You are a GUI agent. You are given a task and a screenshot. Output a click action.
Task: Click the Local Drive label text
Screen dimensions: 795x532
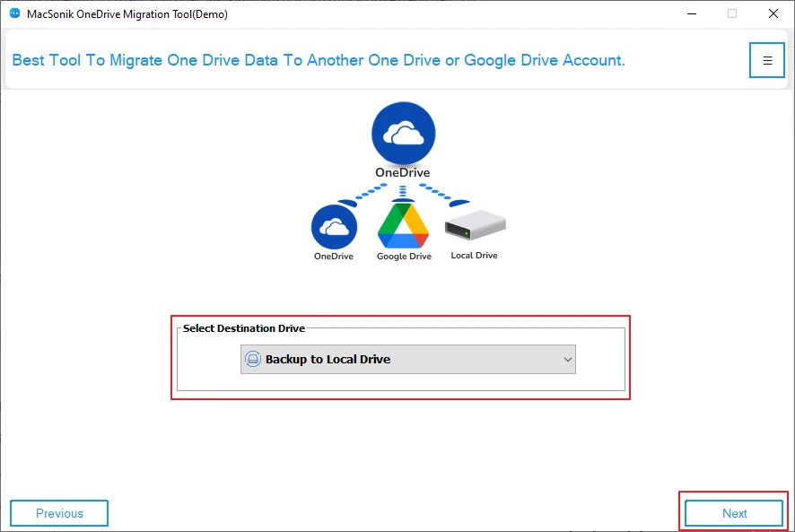click(x=474, y=256)
